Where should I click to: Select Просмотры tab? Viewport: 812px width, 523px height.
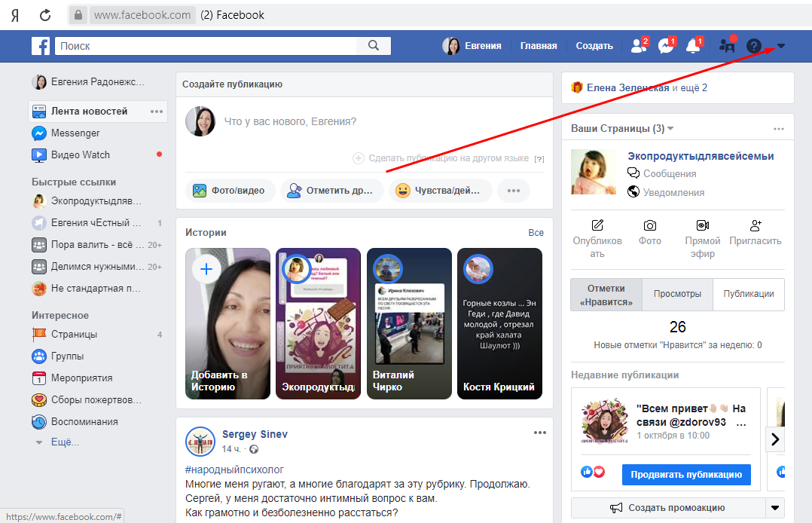[x=677, y=295]
